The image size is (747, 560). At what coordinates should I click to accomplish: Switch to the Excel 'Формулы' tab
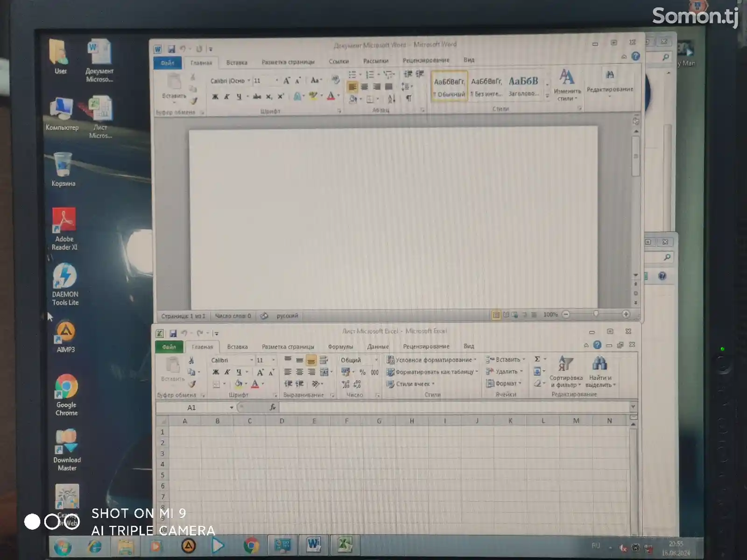click(x=340, y=347)
